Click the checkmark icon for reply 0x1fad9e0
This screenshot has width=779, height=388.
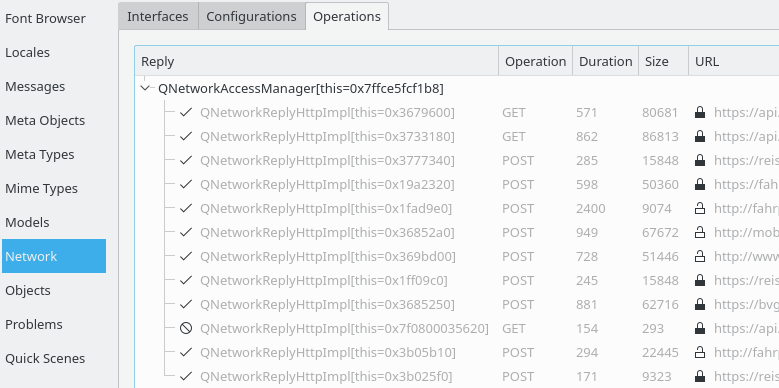click(186, 209)
